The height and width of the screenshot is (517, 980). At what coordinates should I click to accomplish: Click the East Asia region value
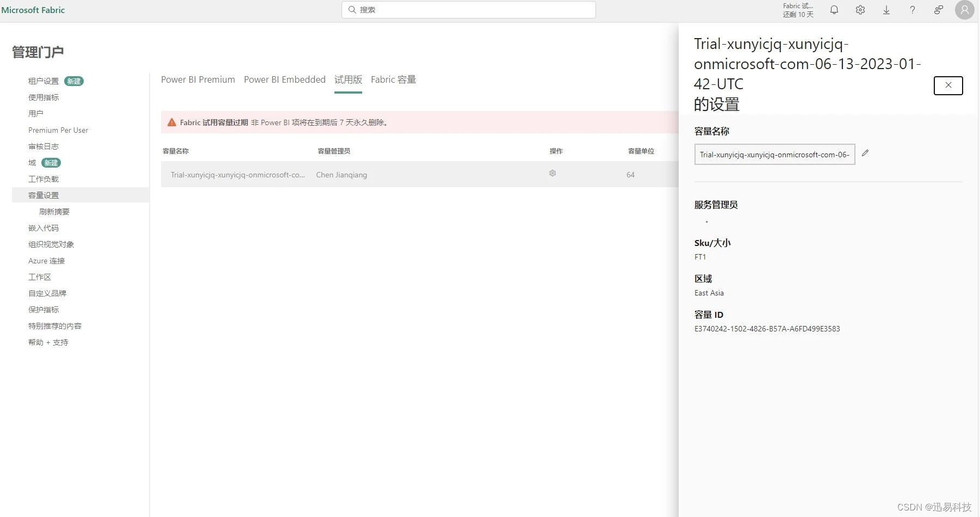[709, 293]
